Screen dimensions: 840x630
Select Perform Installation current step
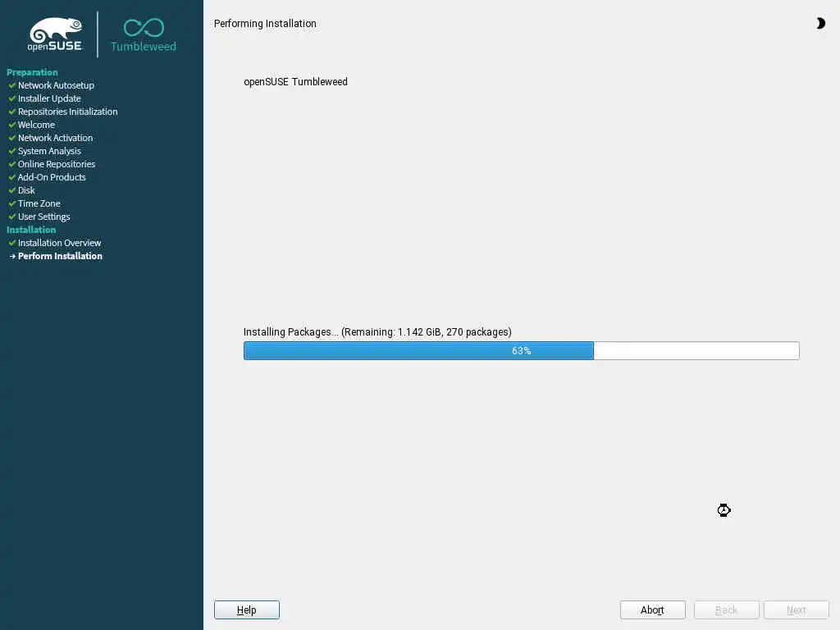[60, 256]
